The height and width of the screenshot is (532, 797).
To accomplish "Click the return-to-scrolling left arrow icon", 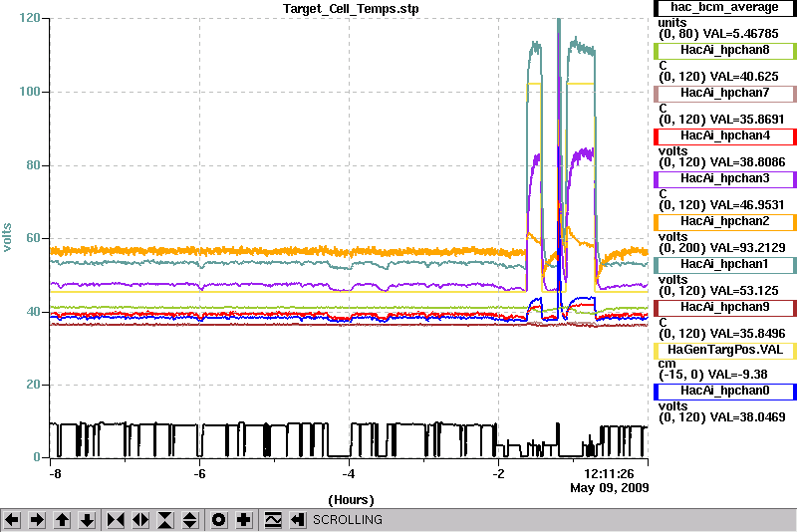I will (x=298, y=520).
